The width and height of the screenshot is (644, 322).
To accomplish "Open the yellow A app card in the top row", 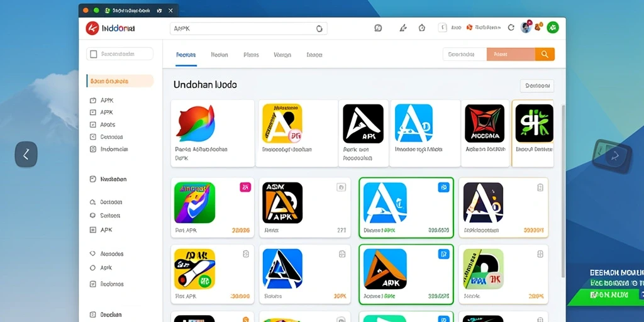I will pos(297,133).
